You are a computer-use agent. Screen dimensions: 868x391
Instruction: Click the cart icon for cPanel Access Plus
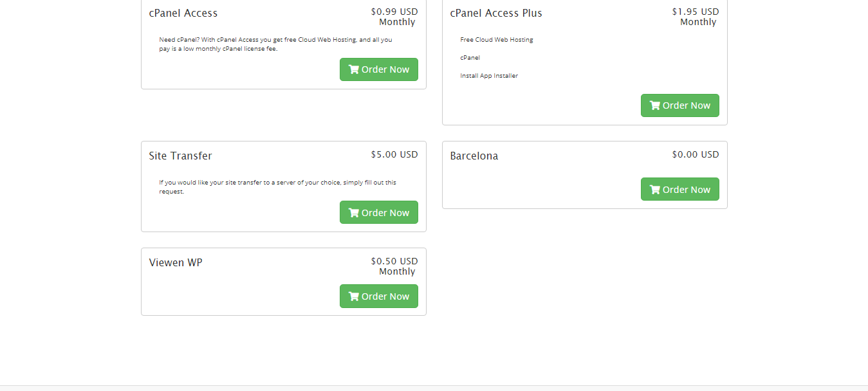point(655,105)
